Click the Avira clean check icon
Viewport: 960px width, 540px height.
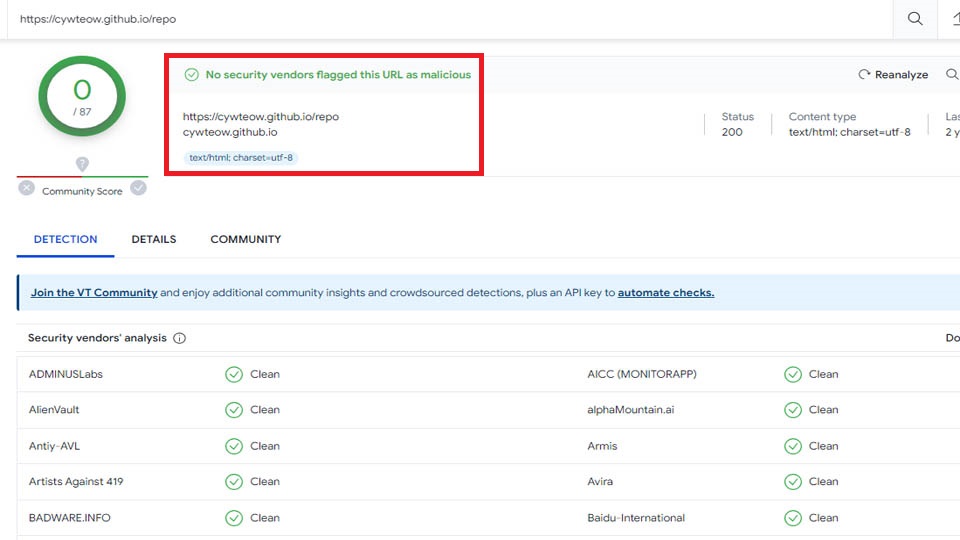[793, 481]
